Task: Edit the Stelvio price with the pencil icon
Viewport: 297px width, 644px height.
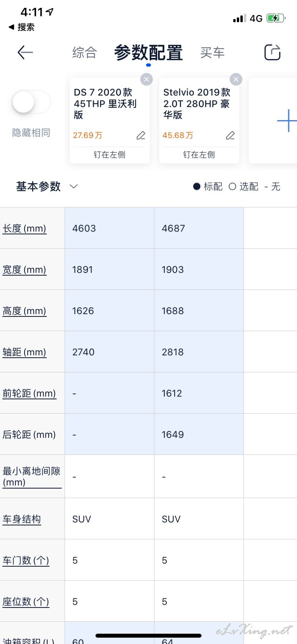Action: [230, 136]
